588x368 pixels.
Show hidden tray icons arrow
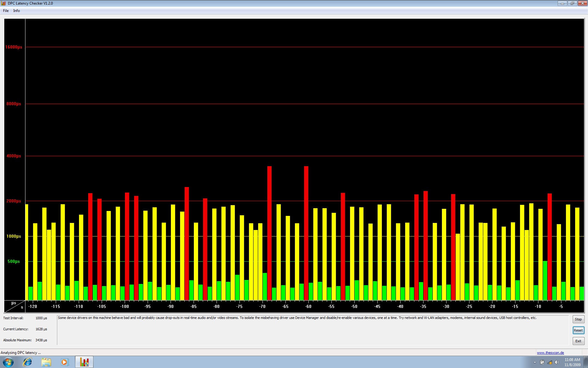535,362
